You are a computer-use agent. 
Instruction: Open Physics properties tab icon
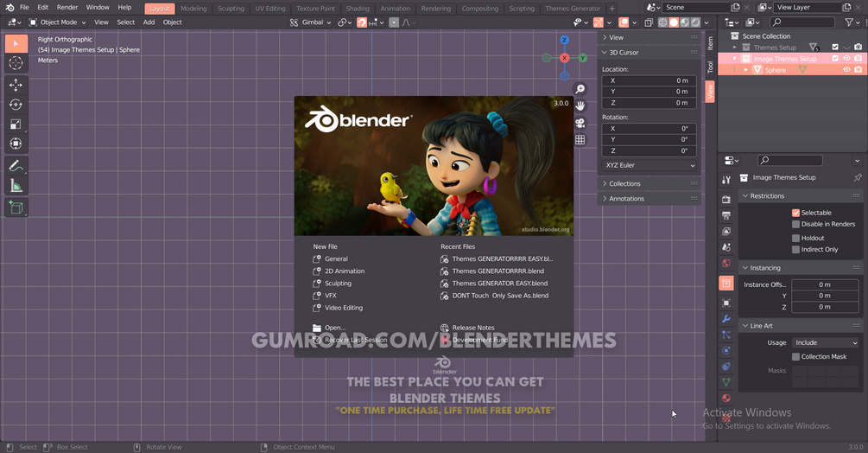(x=726, y=350)
